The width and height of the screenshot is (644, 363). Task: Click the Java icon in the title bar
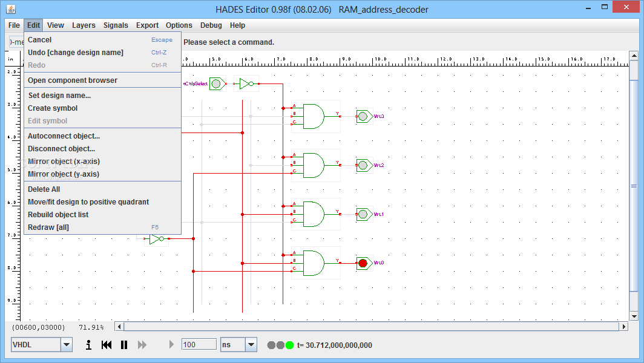[x=11, y=9]
